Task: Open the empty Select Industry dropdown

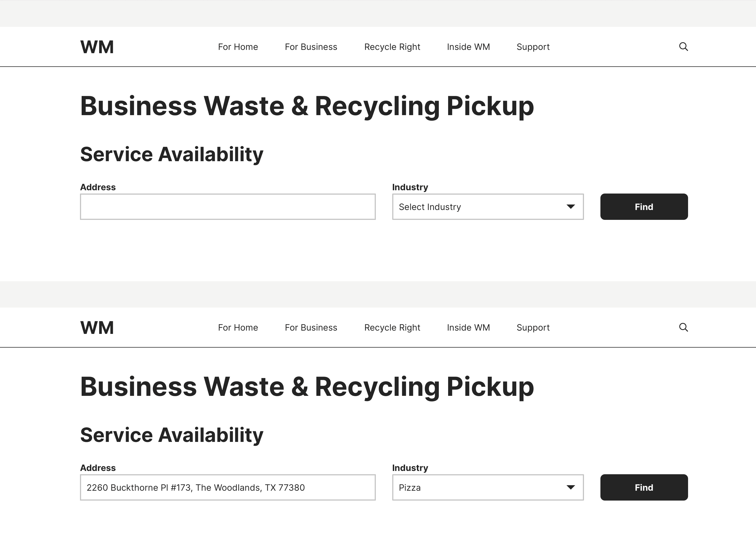Action: pyautogui.click(x=487, y=207)
